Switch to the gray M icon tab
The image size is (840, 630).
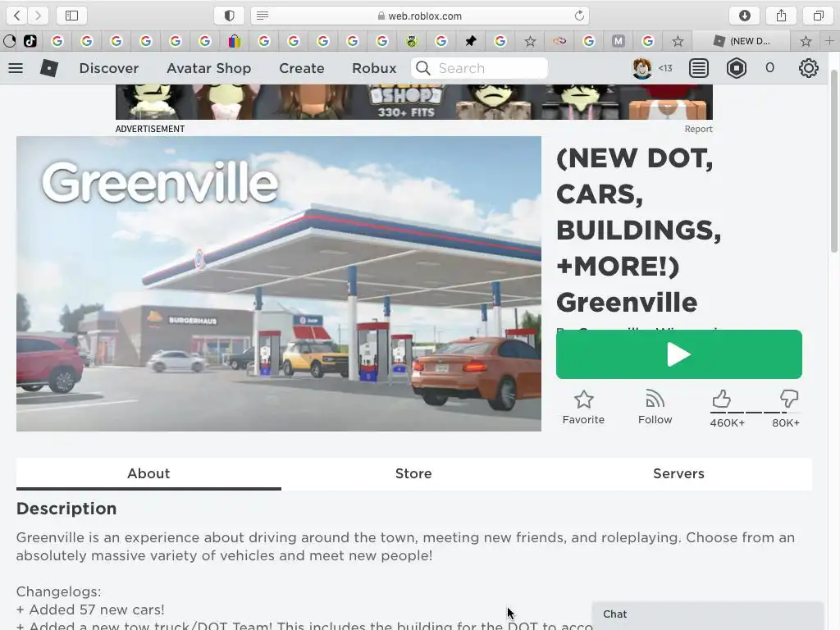619,41
